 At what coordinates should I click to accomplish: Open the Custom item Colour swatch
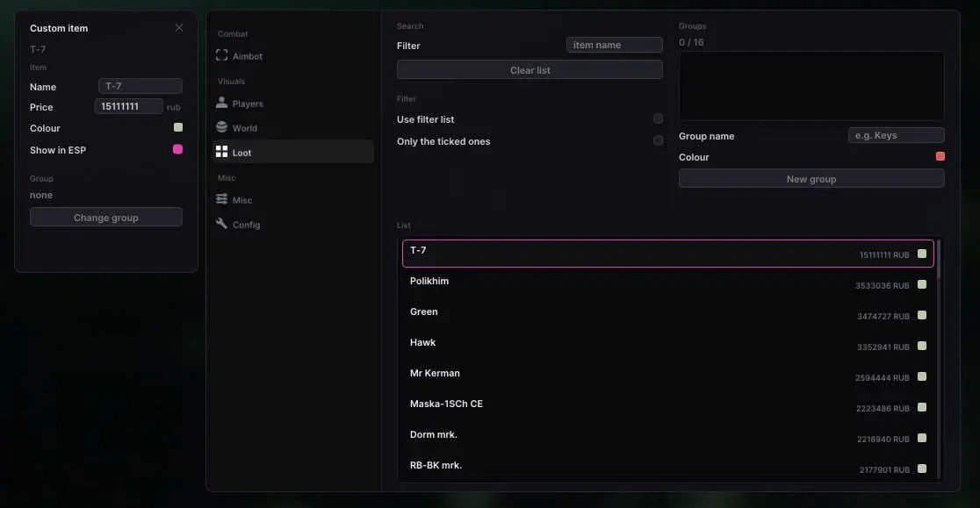pos(178,127)
